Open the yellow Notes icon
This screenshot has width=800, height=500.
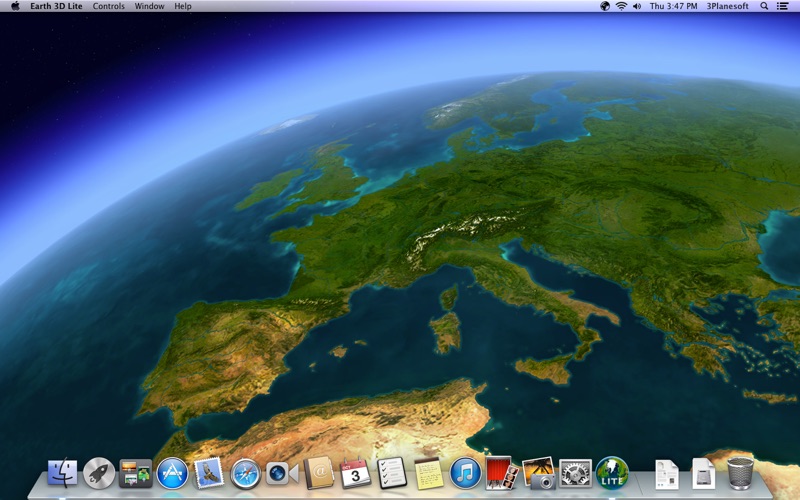pos(429,473)
